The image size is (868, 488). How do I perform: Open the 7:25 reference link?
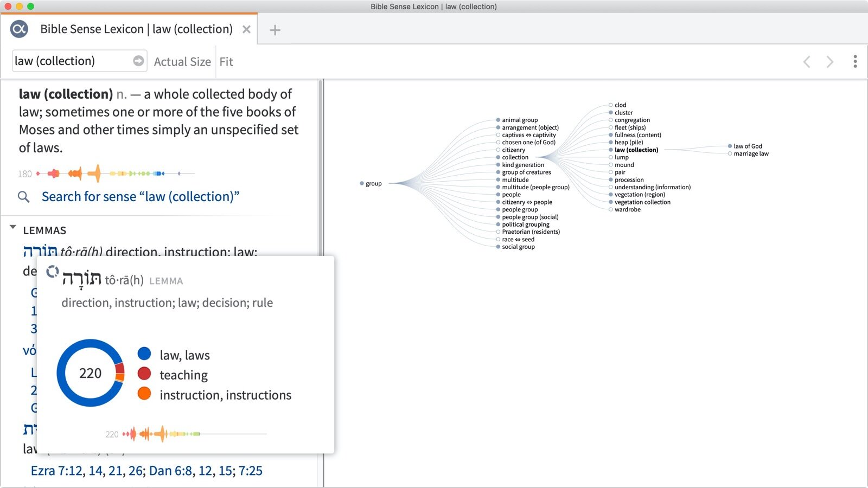coord(251,471)
